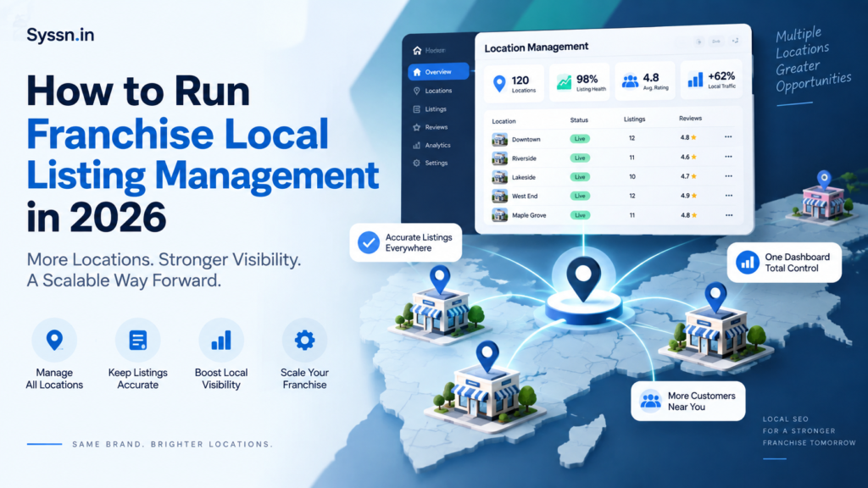
Task: Open Reviews in the dashboard sidebar
Action: click(430, 127)
